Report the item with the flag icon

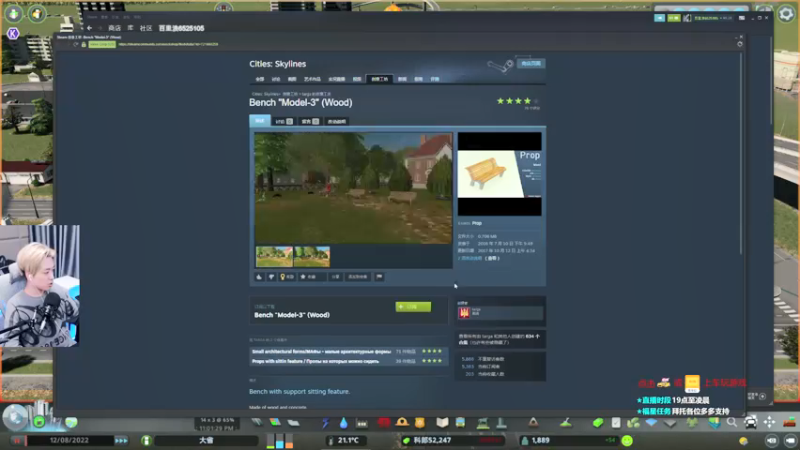pos(379,277)
